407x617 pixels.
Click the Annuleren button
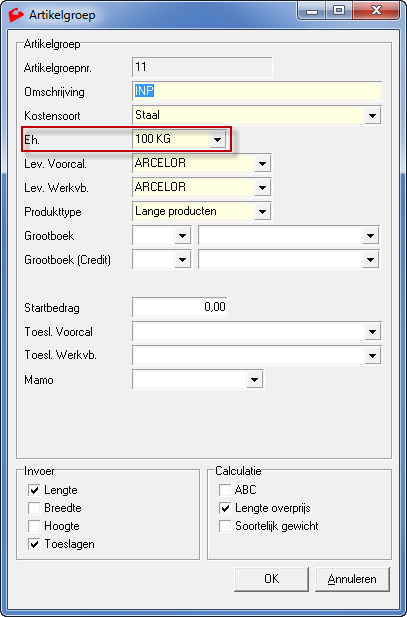click(352, 579)
